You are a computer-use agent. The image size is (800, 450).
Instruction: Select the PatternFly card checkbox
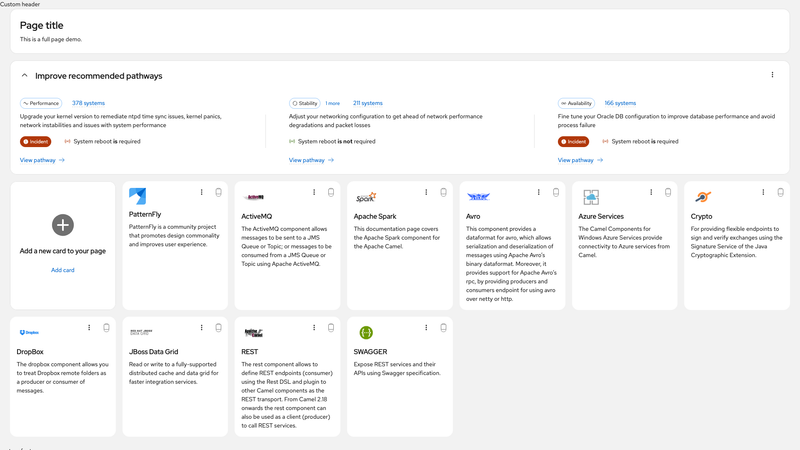coord(218,192)
